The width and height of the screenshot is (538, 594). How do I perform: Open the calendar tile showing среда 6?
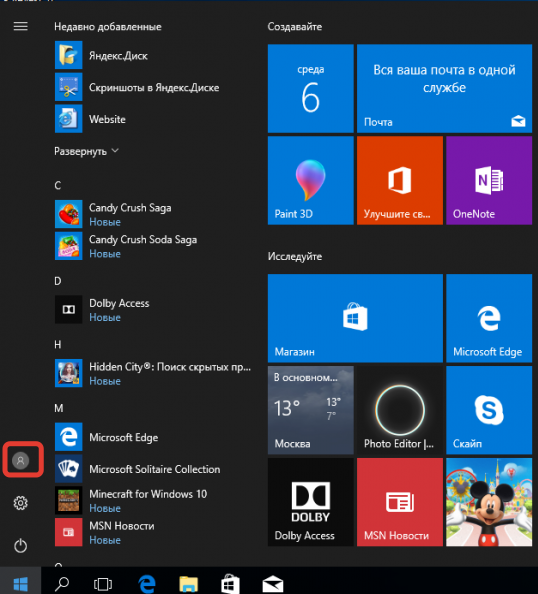click(x=311, y=89)
